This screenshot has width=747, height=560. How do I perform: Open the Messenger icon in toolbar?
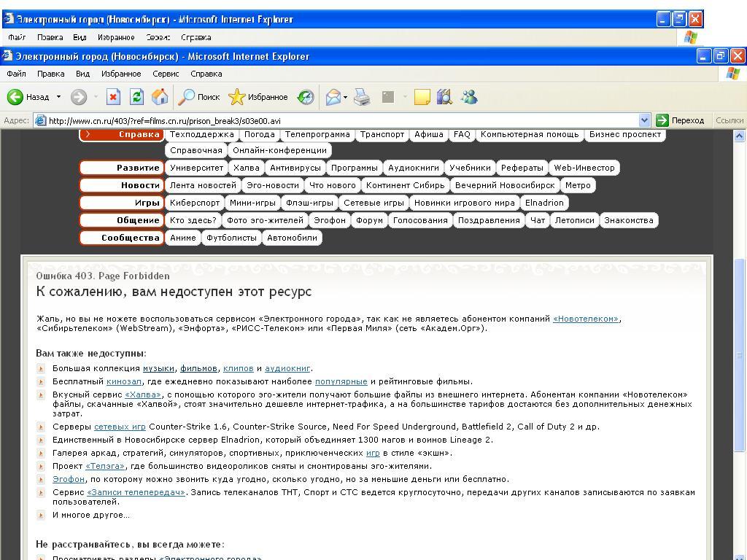coord(468,97)
